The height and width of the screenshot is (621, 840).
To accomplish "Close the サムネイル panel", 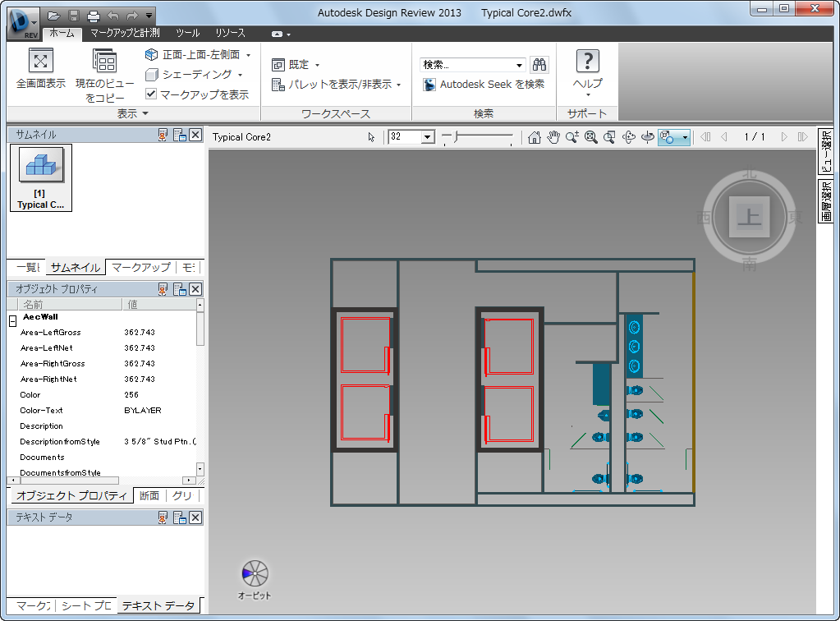I will click(195, 135).
